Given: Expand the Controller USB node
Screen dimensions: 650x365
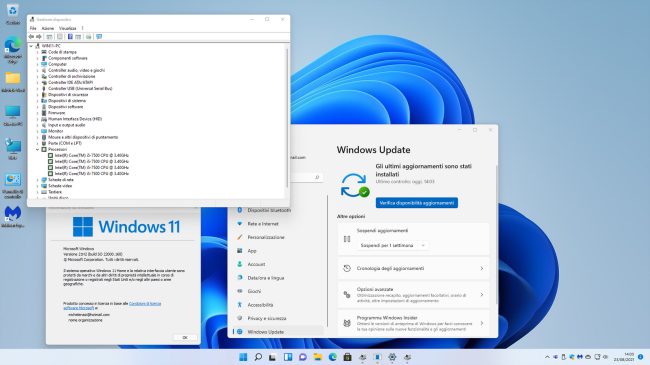Looking at the screenshot, I should tap(37, 89).
